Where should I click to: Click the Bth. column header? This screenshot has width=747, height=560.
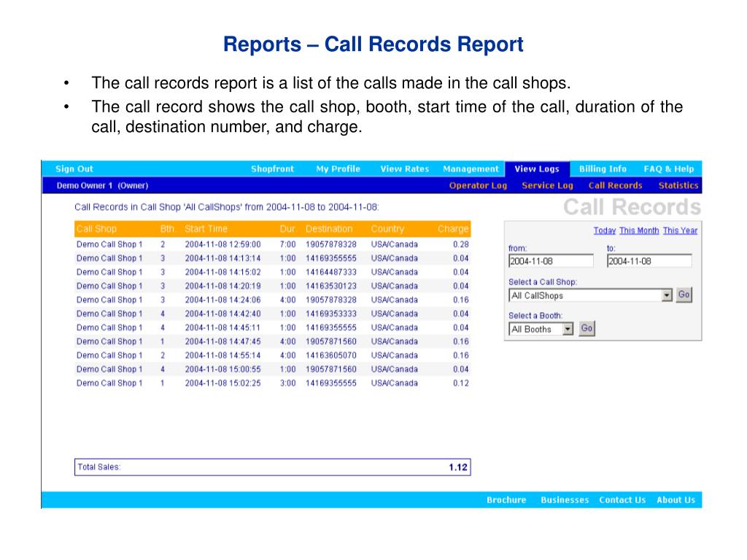[168, 228]
